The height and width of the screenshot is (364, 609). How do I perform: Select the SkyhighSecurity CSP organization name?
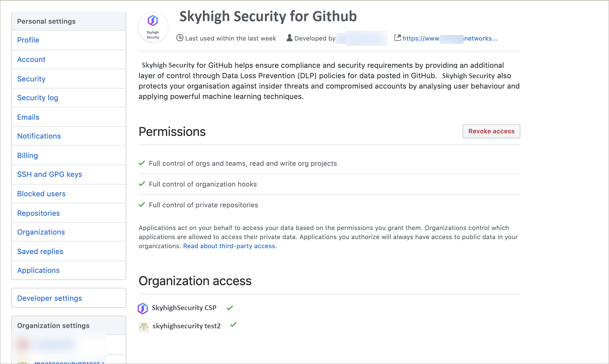pyautogui.click(x=184, y=308)
